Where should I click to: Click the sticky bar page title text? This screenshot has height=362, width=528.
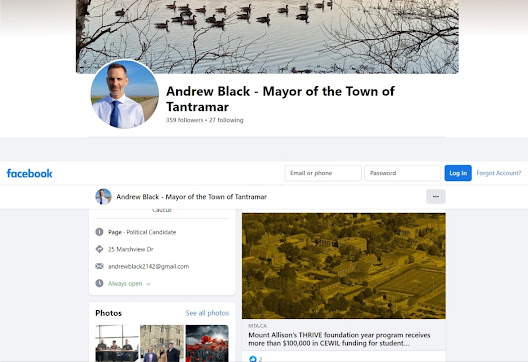point(191,197)
